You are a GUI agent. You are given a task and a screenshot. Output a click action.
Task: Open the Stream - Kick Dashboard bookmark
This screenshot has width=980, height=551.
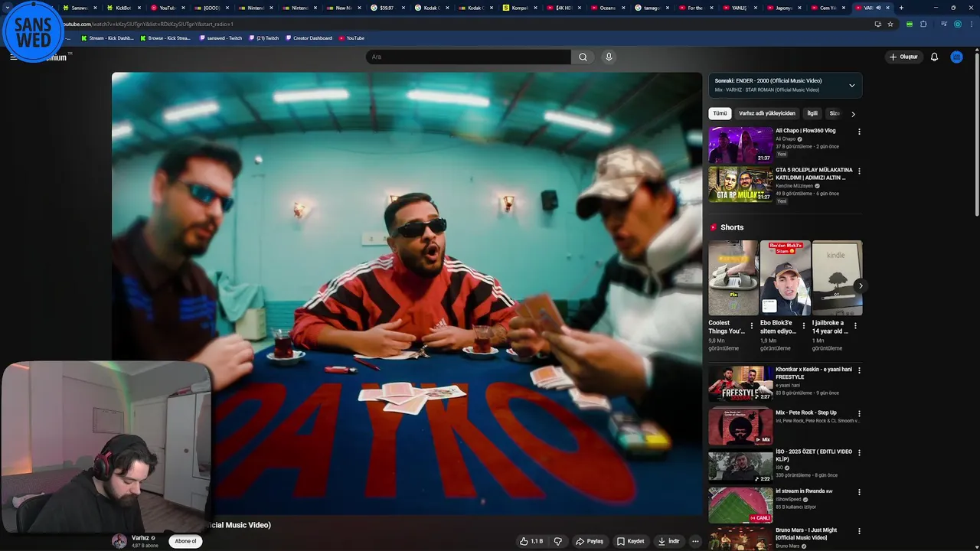106,37
